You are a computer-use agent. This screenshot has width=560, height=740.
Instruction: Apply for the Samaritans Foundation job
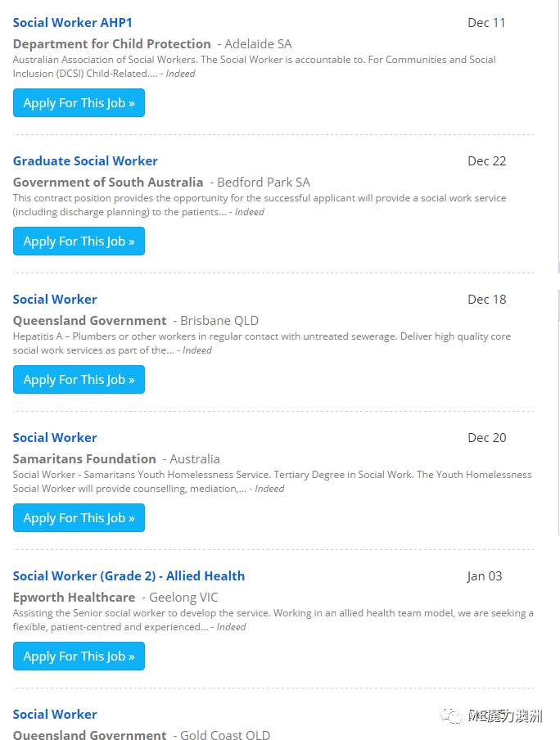(x=79, y=517)
